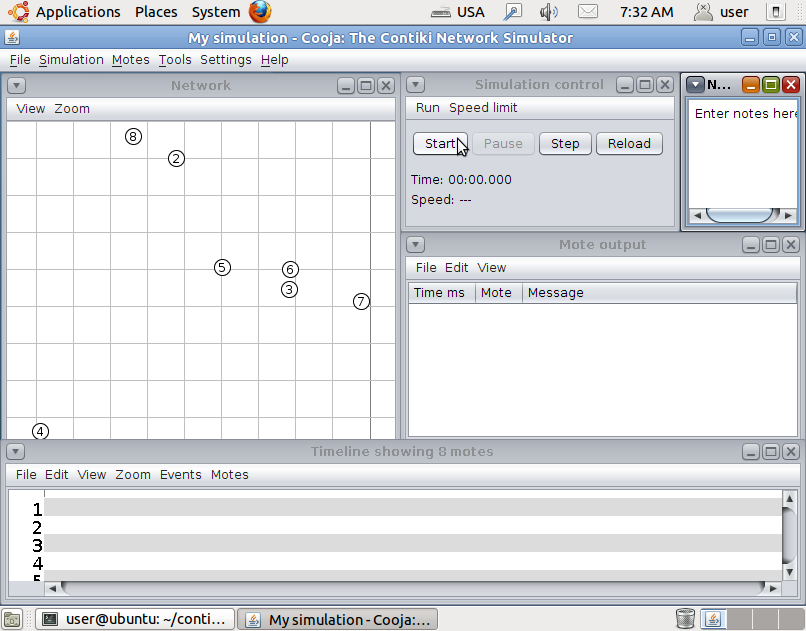Open the Timeline View menu
The width and height of the screenshot is (806, 631).
92,475
